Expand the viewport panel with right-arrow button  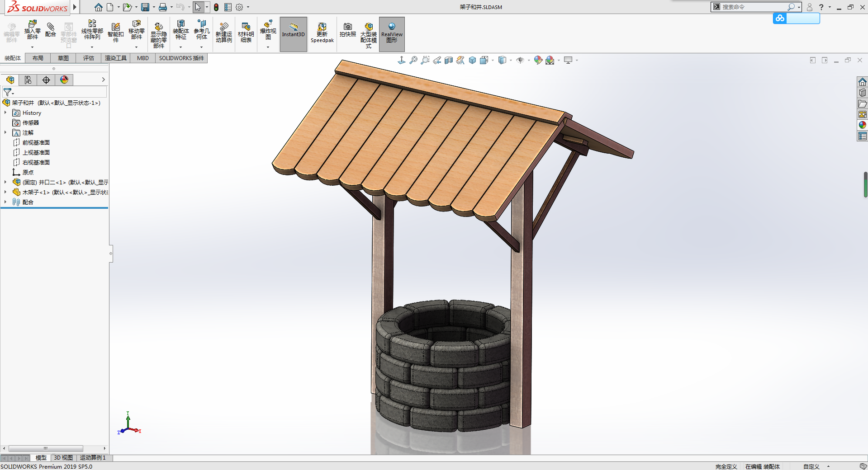pos(825,60)
